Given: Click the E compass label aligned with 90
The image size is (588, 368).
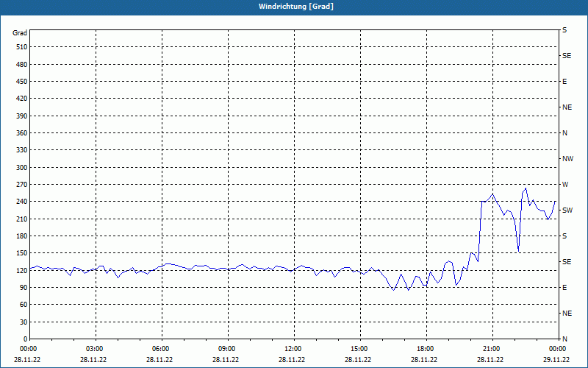Looking at the screenshot, I should (x=564, y=288).
